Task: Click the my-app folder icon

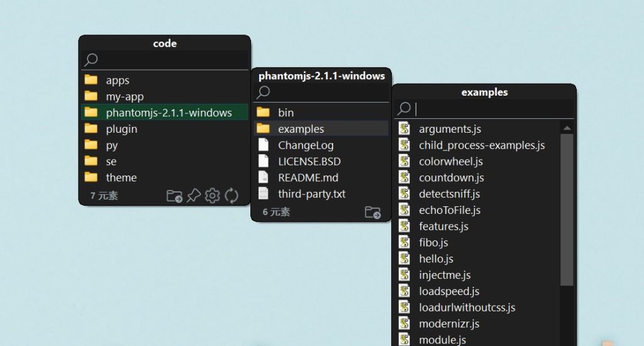Action: click(x=91, y=96)
